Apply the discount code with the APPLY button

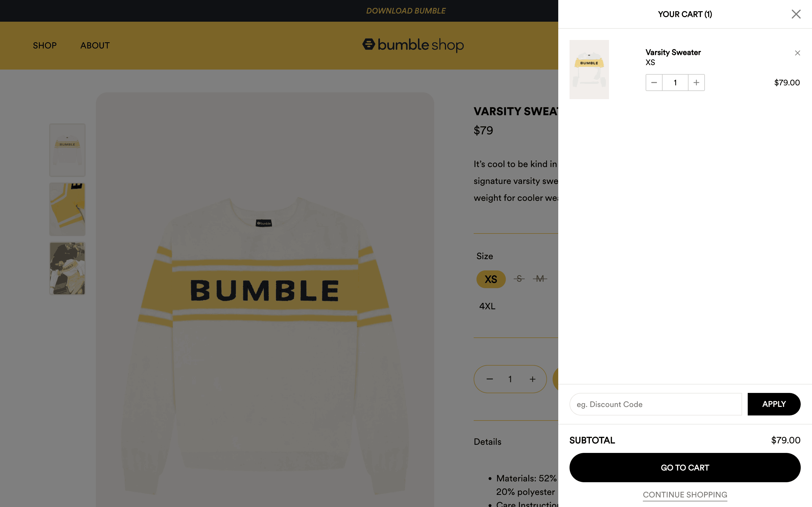click(x=774, y=404)
